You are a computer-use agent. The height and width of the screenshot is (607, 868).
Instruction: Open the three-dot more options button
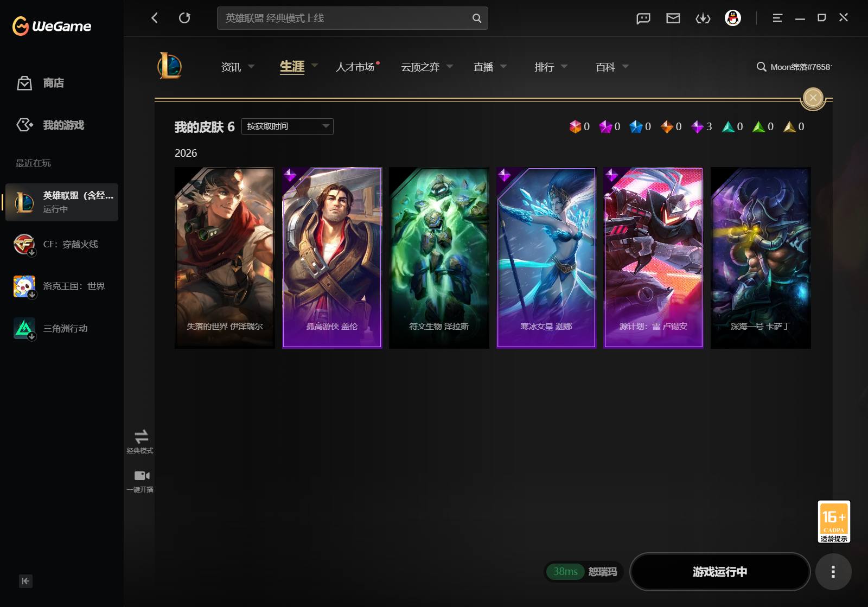tap(833, 572)
